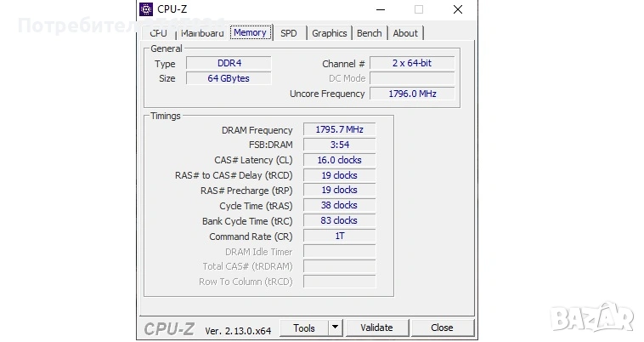Viewport: 644px width, 342px height.
Task: Click the Channel # label
Action: tap(343, 64)
